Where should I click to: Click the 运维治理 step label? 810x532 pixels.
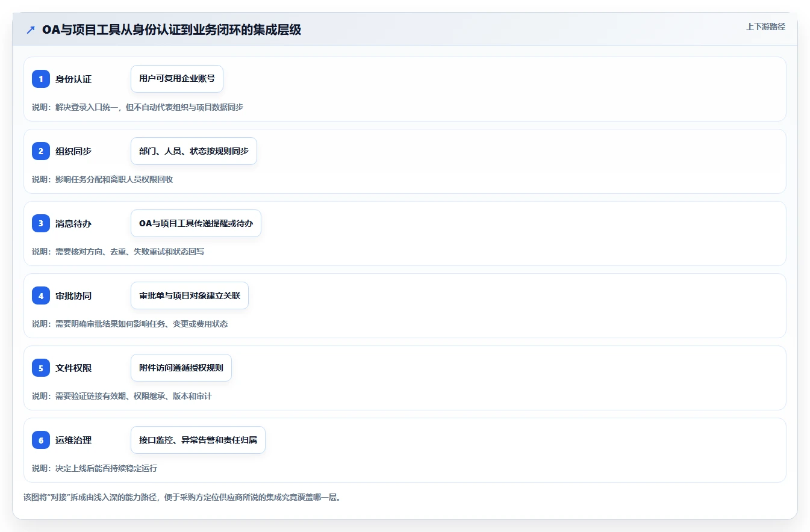[x=73, y=440]
